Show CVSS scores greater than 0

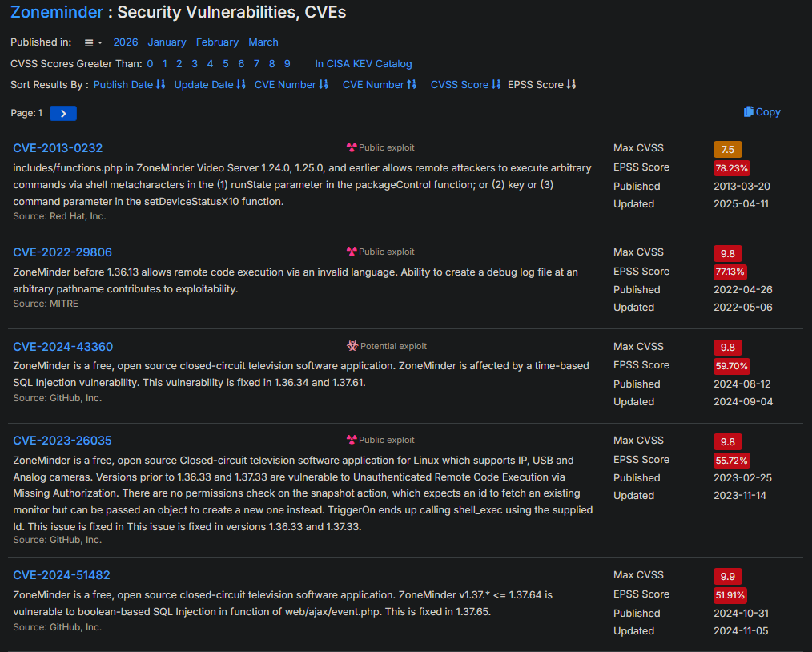point(151,64)
